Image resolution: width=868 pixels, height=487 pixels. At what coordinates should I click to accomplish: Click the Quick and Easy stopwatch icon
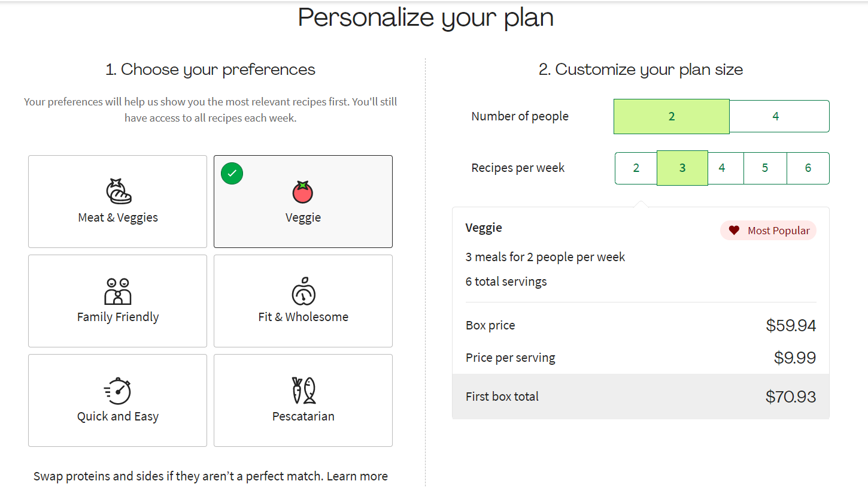pos(118,391)
